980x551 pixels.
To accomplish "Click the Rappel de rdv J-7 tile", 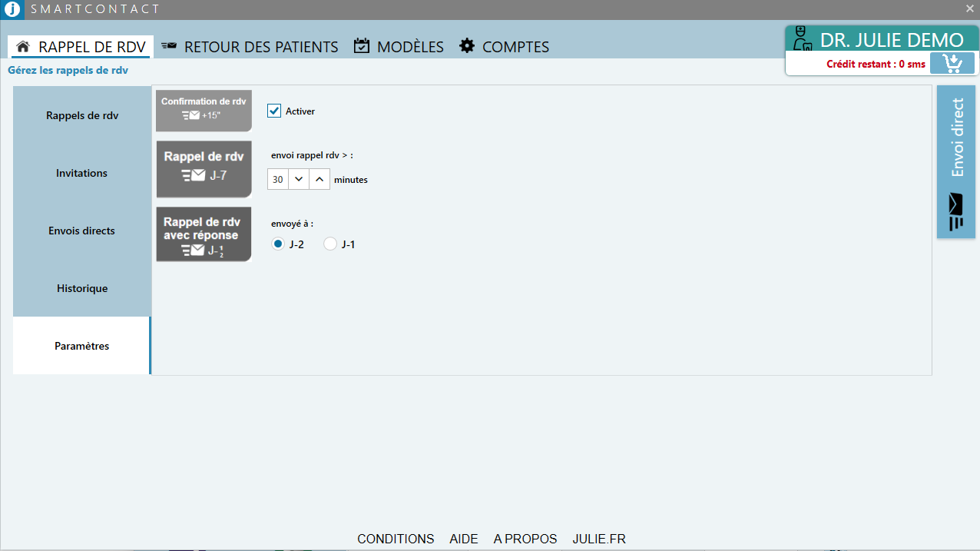I will click(x=204, y=168).
